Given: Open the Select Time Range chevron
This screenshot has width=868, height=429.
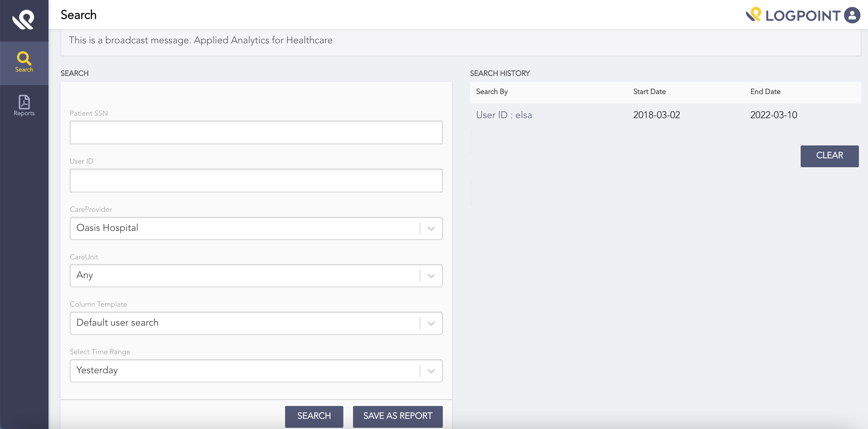Looking at the screenshot, I should [x=431, y=371].
